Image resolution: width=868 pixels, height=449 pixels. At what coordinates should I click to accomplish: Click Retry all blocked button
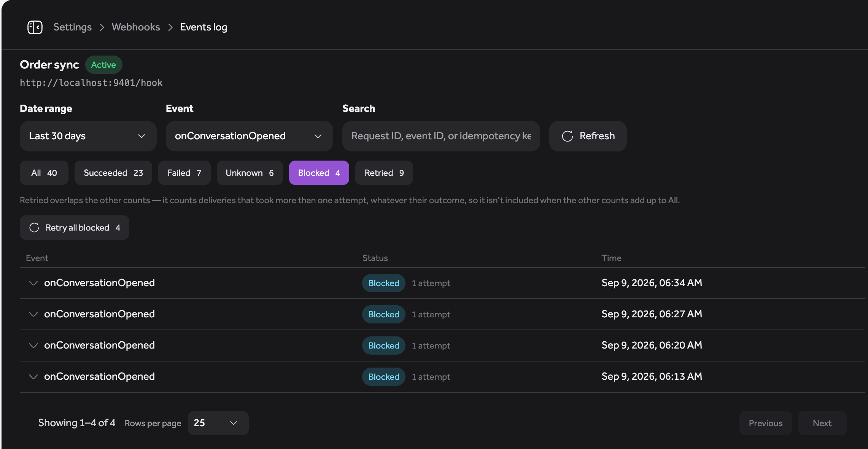pos(75,228)
